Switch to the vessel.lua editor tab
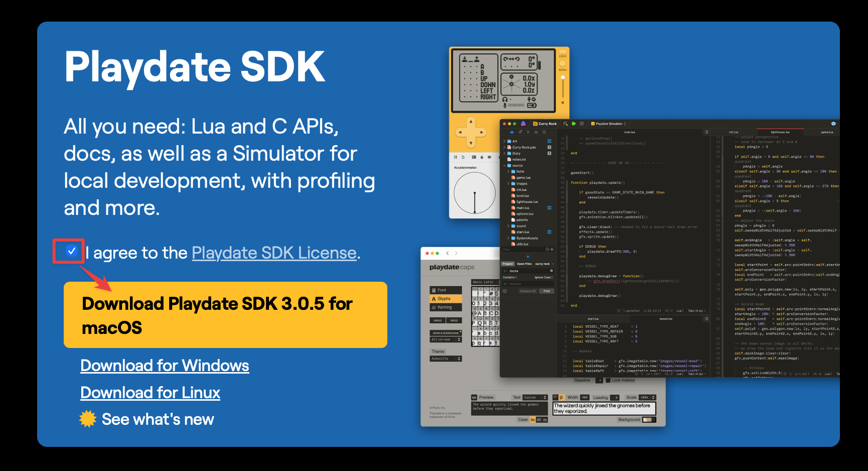The width and height of the screenshot is (868, 471). click(665, 319)
